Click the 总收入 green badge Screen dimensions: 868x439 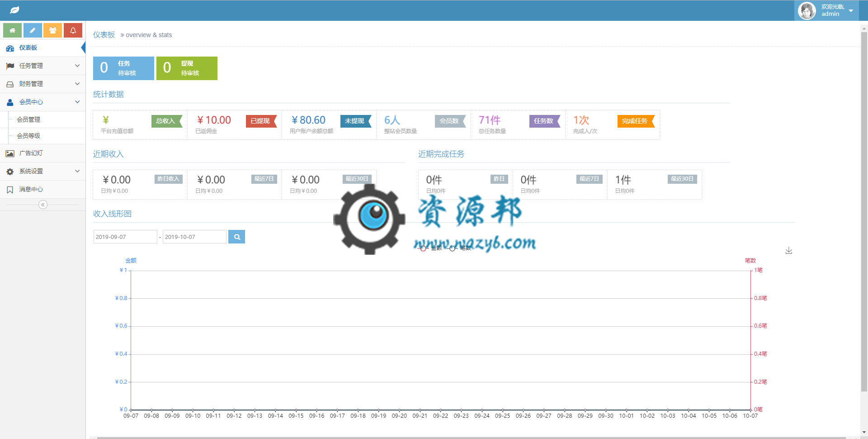pos(166,121)
